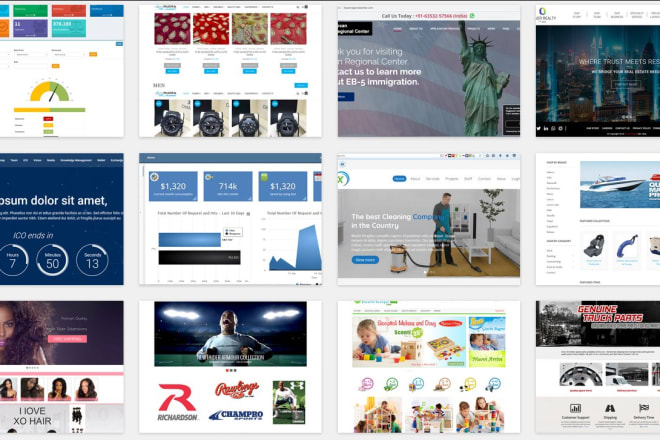This screenshot has height=440, width=660.
Task: Click the Rawlings logo
Action: [237, 389]
